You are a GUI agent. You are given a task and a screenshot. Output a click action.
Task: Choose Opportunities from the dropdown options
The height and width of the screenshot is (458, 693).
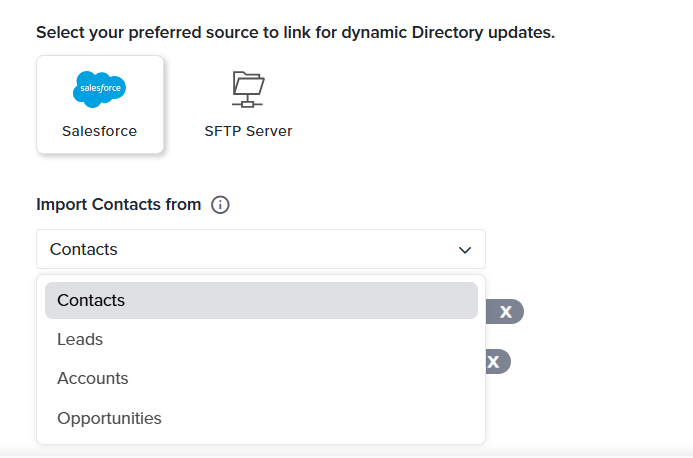[x=109, y=418]
